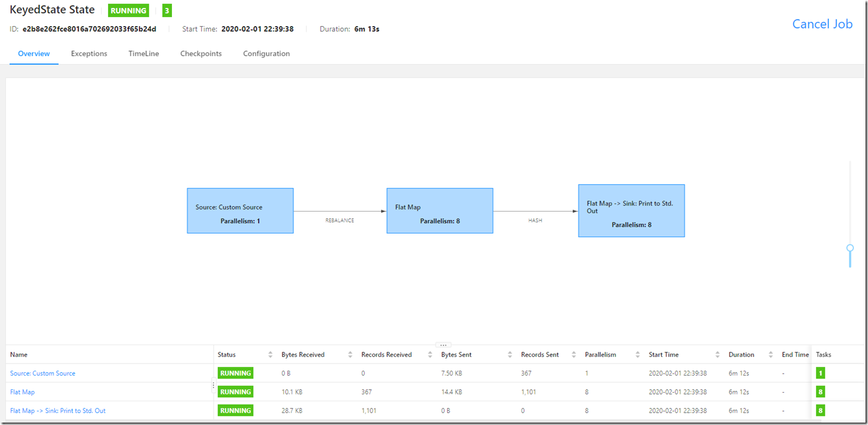Sort table by Parallelism column
Screen dimensions: 868x425
pos(637,355)
